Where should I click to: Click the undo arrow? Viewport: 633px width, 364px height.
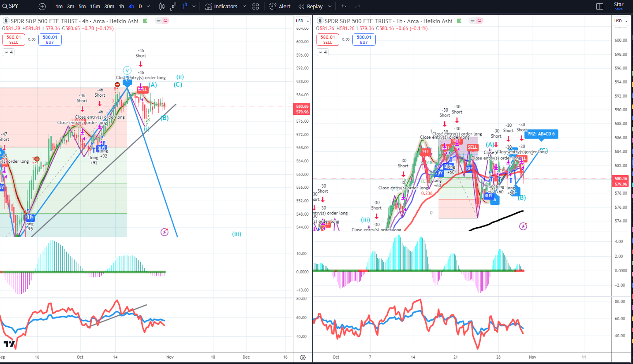344,7
